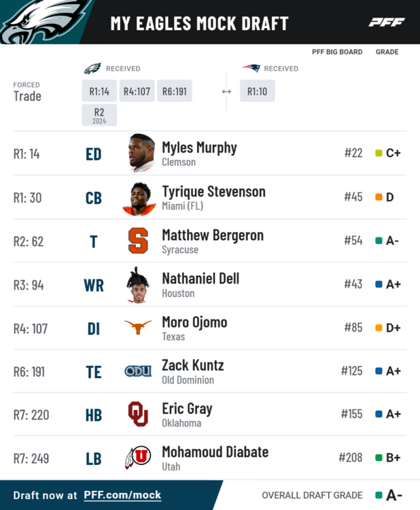The image size is (420, 510).
Task: Select the R1:14 trade pick chip
Action: 99,91
